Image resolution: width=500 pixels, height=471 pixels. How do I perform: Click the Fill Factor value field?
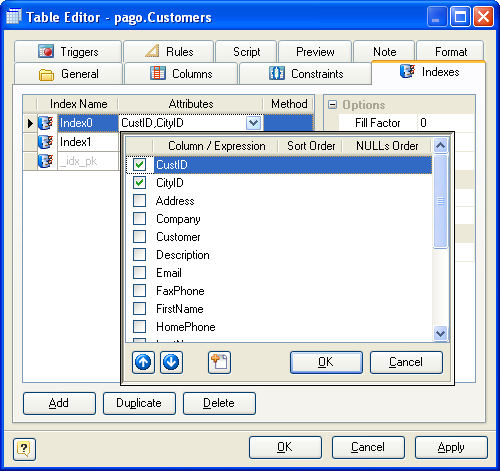446,123
